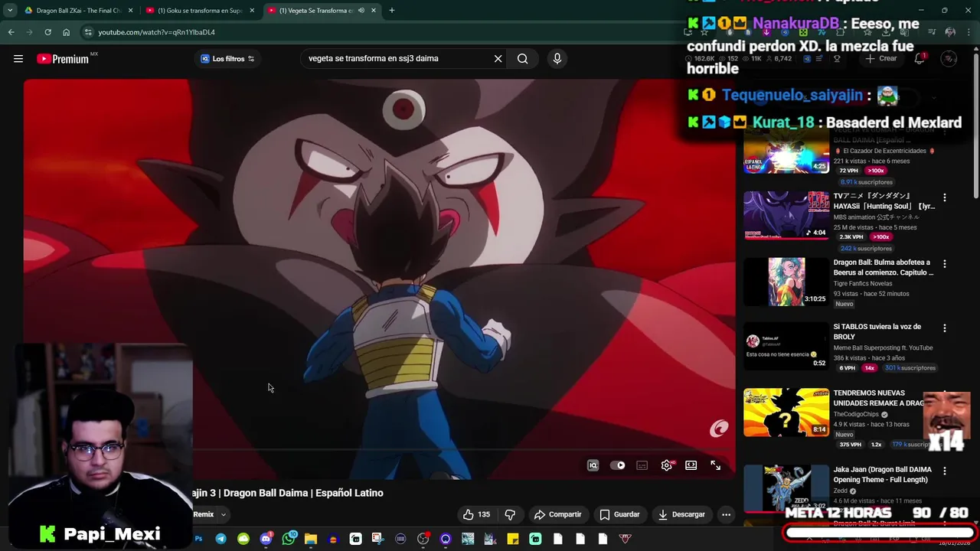
Task: Click the Compartir share button
Action: (x=557, y=514)
